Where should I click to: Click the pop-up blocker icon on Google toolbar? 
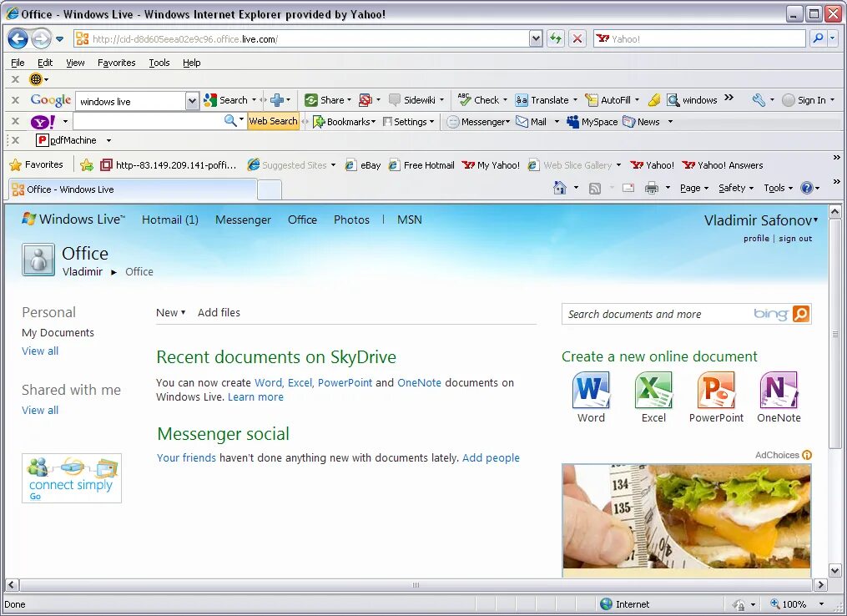coord(366,100)
